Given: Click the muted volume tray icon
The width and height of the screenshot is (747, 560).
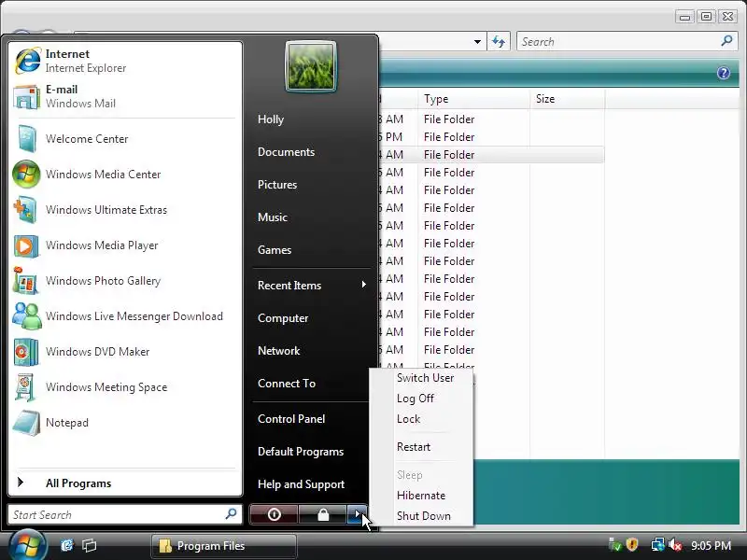Looking at the screenshot, I should click(675, 544).
